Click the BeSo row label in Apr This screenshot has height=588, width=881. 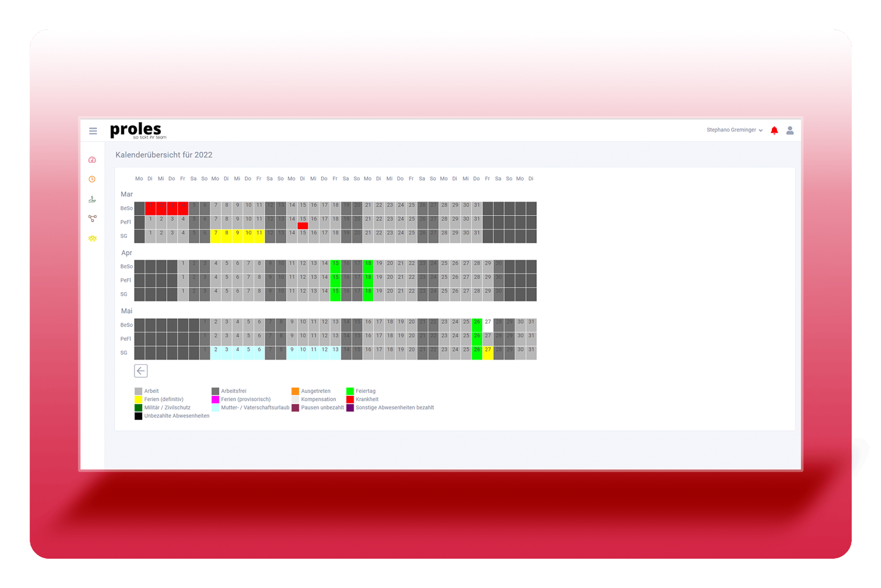pyautogui.click(x=126, y=267)
